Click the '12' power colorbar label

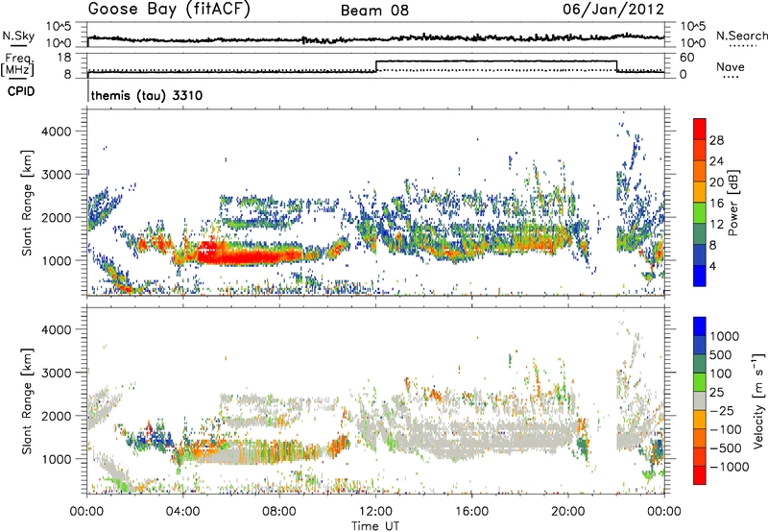(x=716, y=225)
